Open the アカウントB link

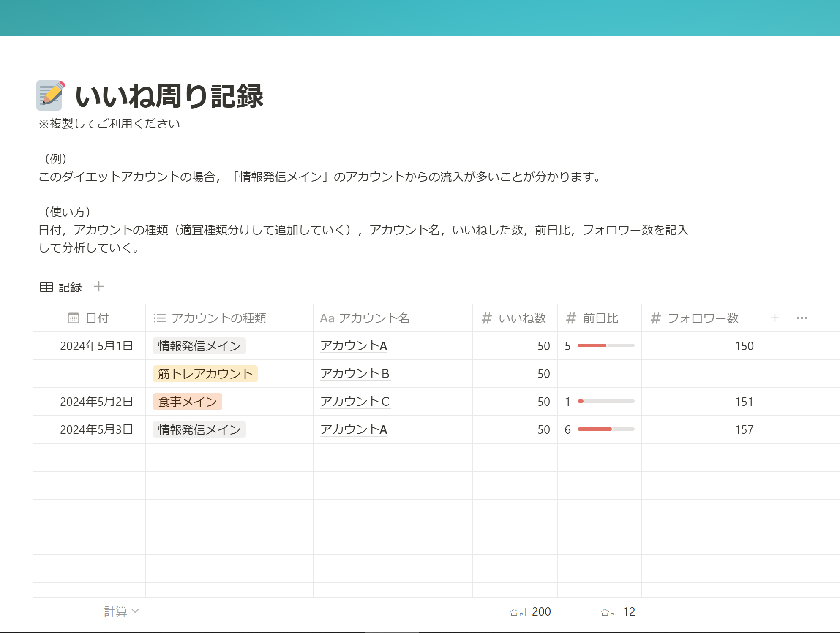355,373
